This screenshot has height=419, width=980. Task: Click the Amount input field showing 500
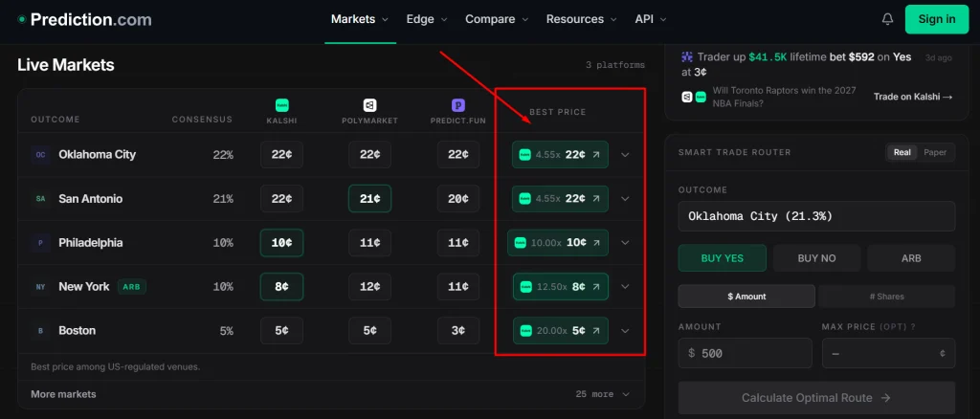coord(745,353)
